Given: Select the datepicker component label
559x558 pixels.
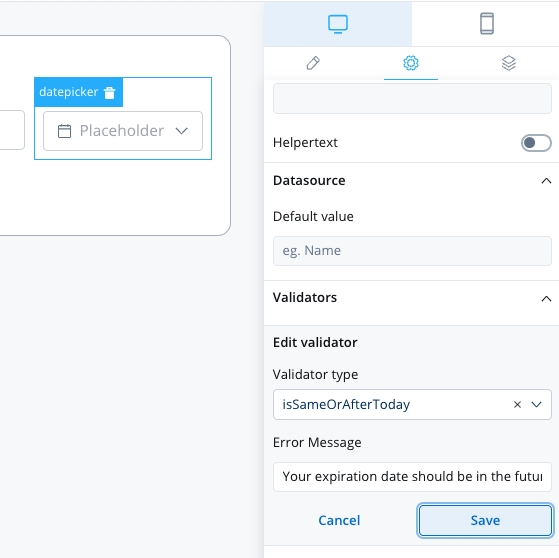Looking at the screenshot, I should pos(68,92).
